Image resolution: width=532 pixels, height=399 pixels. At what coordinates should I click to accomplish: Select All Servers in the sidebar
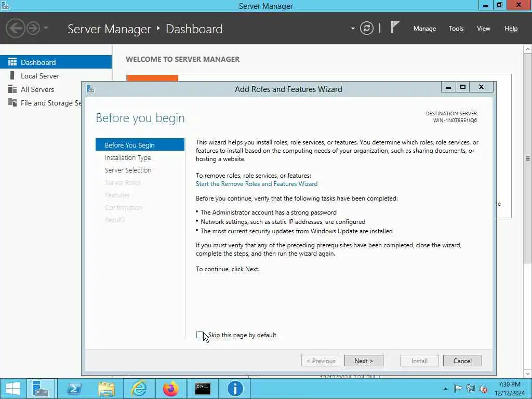click(41, 89)
